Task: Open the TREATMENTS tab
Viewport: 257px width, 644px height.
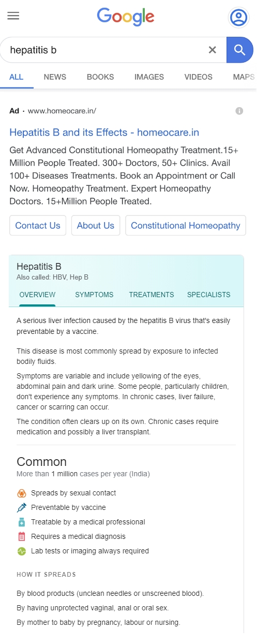Action: (152, 295)
